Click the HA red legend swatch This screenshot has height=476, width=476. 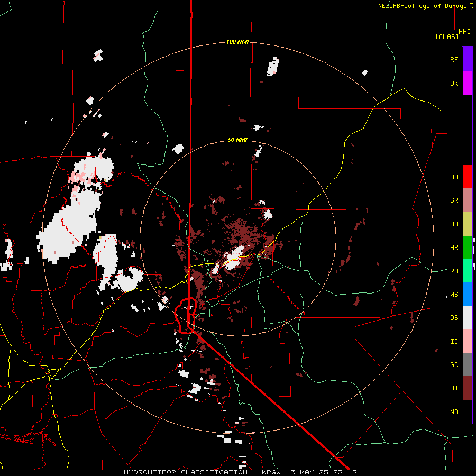(x=467, y=177)
